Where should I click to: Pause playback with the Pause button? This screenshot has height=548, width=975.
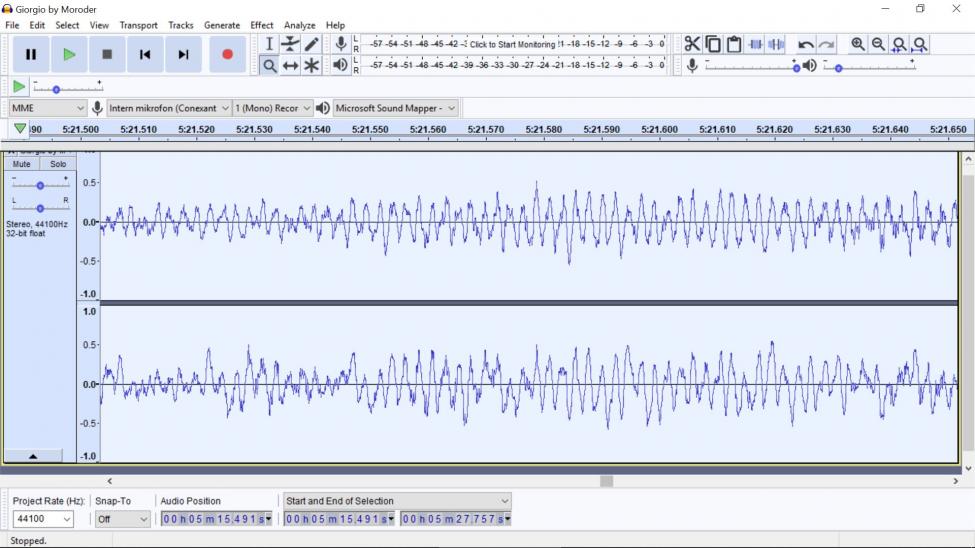pyautogui.click(x=30, y=55)
